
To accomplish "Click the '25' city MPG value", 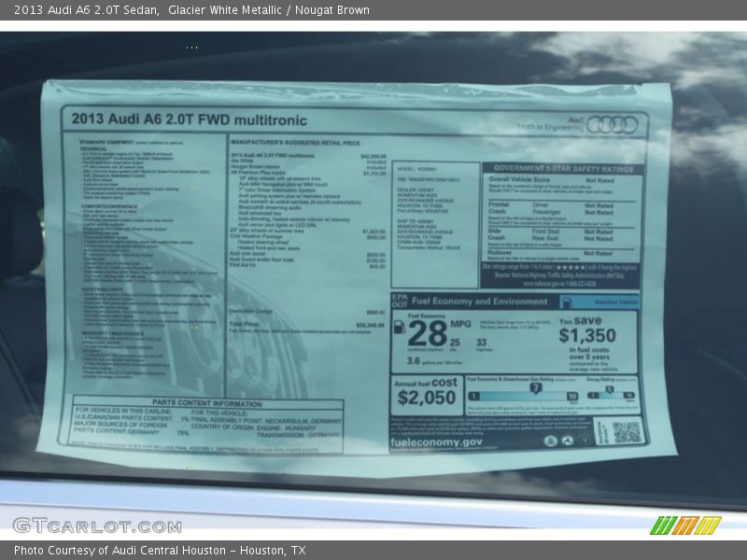I will click(x=455, y=343).
